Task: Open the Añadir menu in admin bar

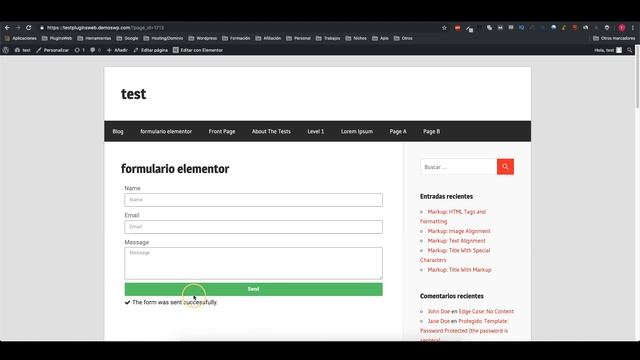Action: (x=117, y=50)
